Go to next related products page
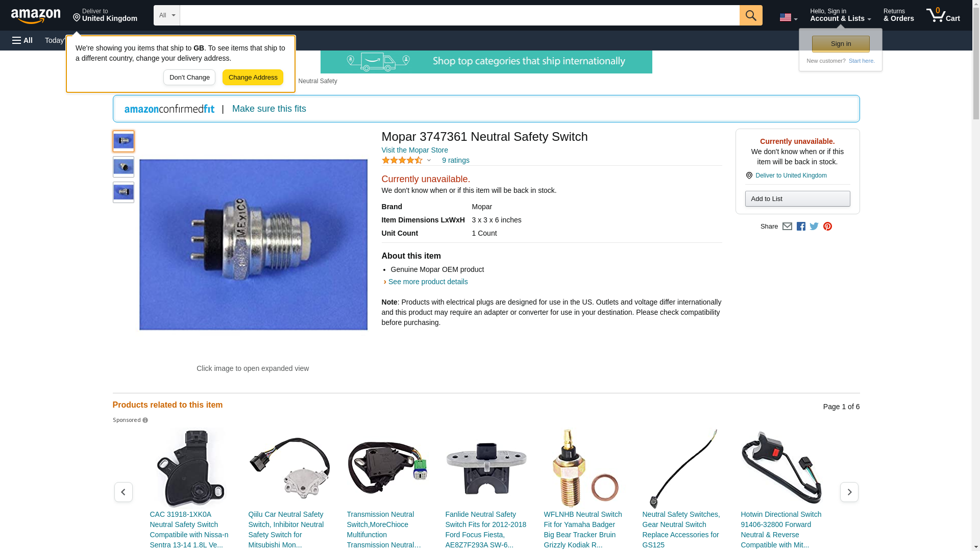The width and height of the screenshot is (980, 551). pos(849,492)
